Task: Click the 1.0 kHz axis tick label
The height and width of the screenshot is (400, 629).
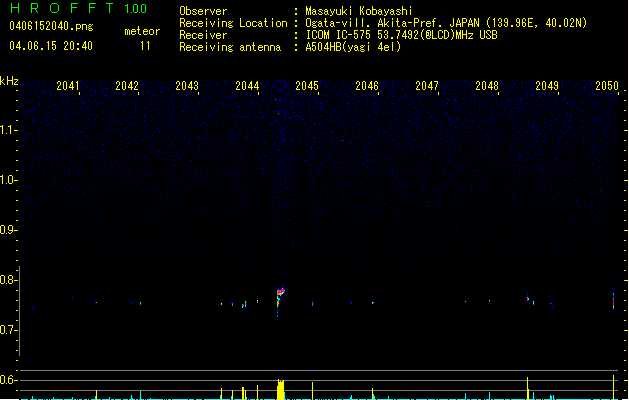Action: click(8, 180)
